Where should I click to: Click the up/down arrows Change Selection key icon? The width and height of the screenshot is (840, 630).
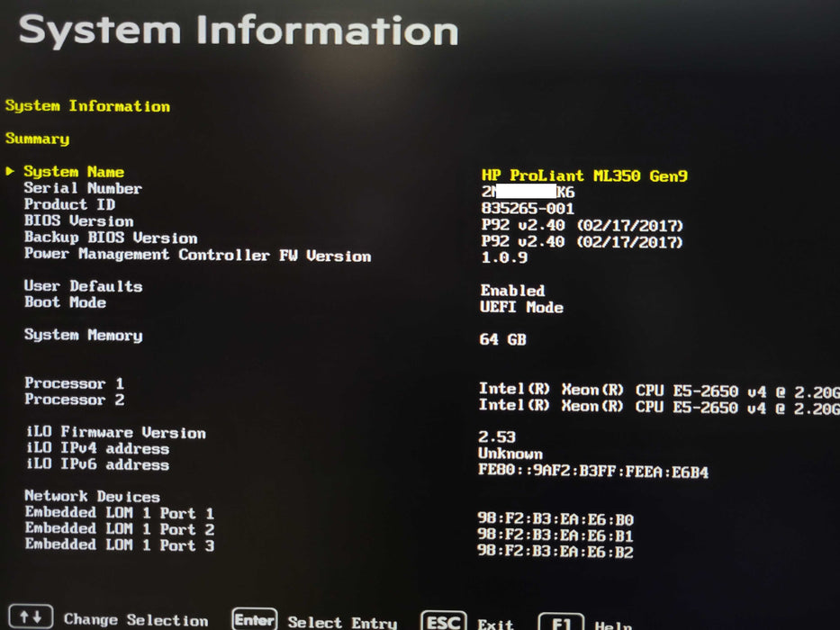[x=30, y=619]
